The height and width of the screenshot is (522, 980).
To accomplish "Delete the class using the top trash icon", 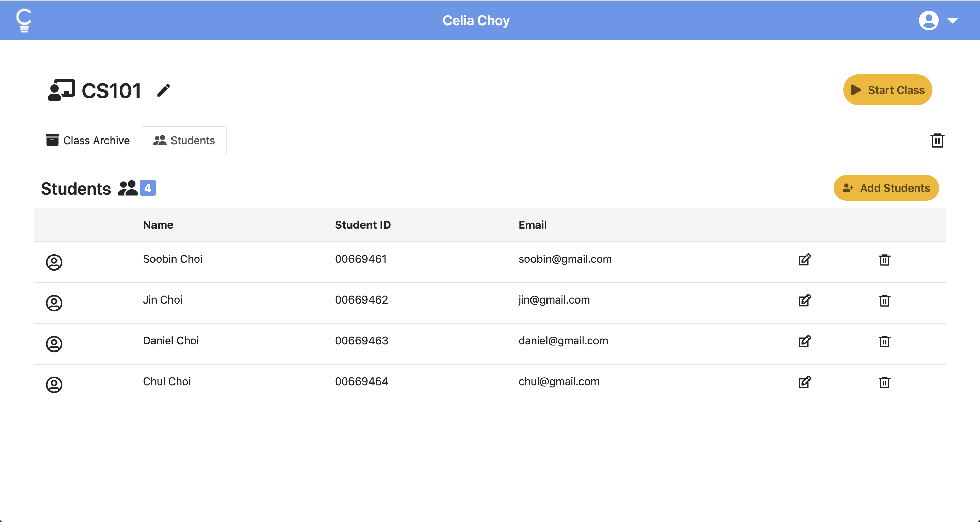I will coord(937,141).
